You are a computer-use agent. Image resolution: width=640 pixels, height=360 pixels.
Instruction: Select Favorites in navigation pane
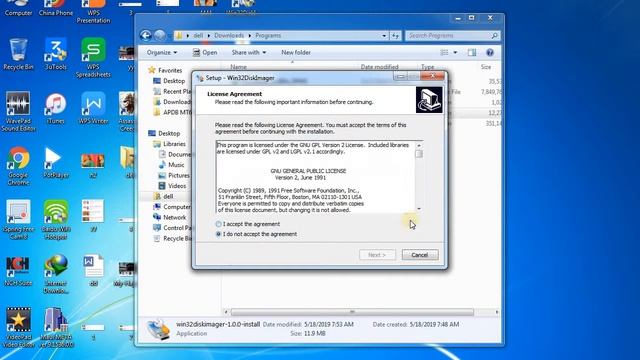(165, 70)
